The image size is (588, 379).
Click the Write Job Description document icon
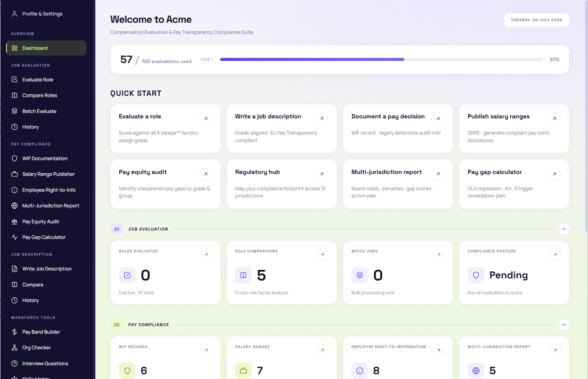(14, 269)
